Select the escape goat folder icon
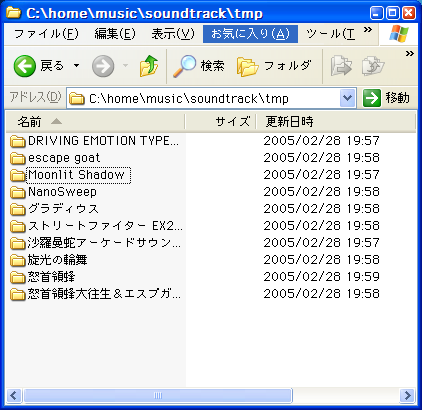 pyautogui.click(x=18, y=158)
